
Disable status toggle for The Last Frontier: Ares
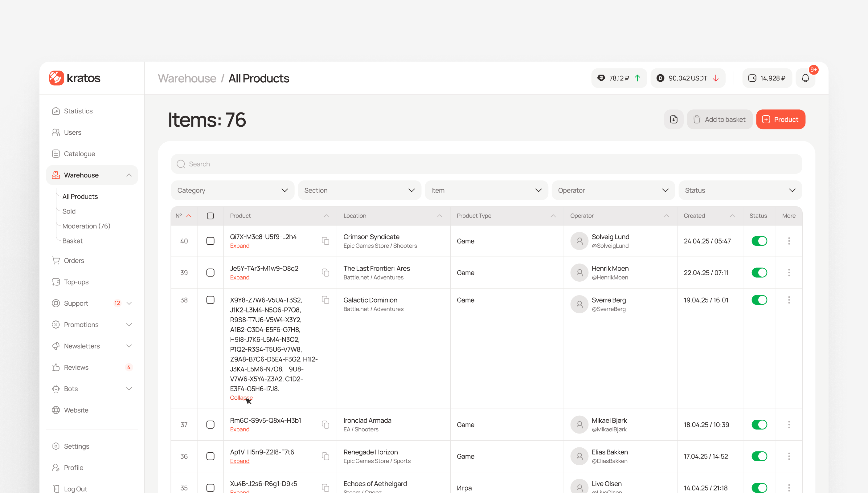point(759,273)
